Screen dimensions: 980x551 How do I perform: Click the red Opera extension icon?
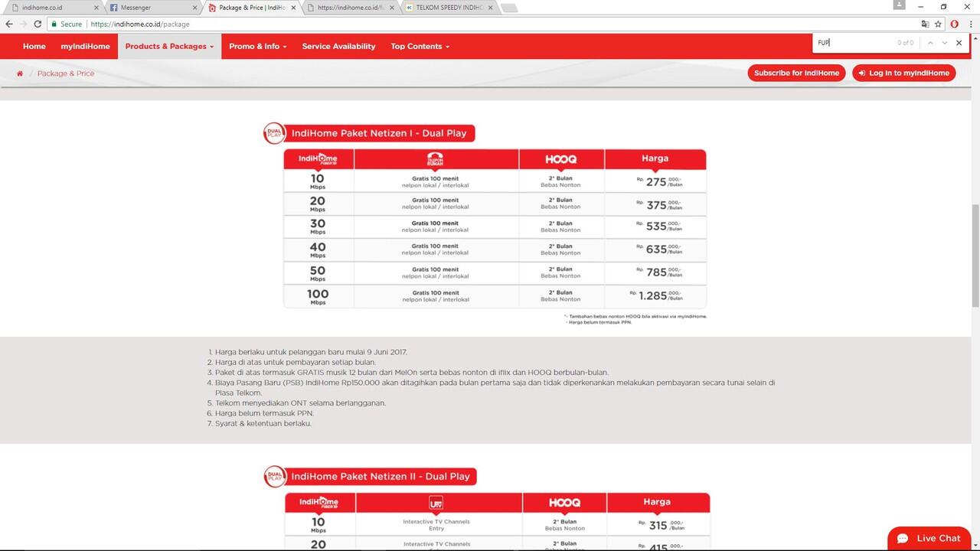click(955, 24)
